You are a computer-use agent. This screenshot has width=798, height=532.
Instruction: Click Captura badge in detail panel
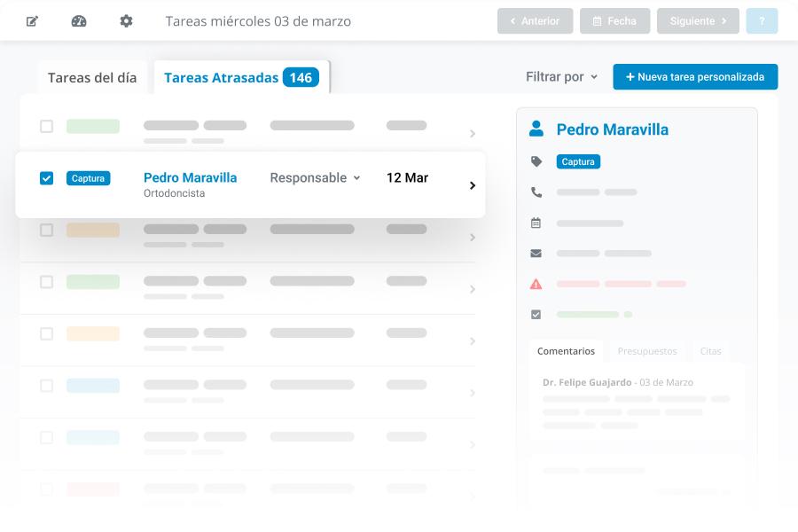click(578, 161)
